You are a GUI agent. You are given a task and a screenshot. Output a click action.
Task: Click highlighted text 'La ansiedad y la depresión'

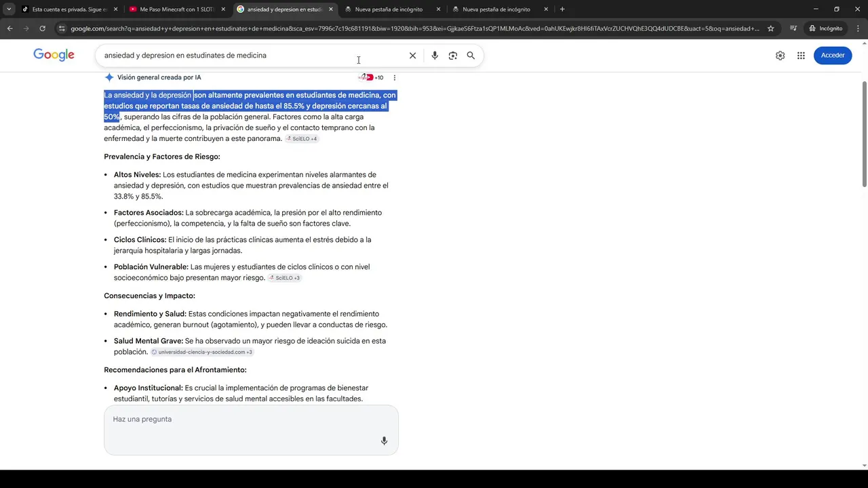click(x=148, y=96)
